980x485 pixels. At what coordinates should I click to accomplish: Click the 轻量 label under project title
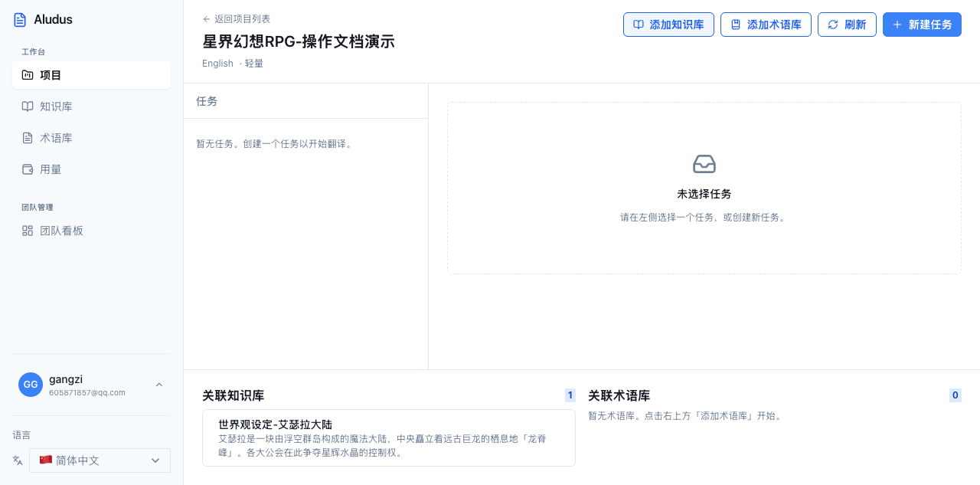tap(254, 64)
